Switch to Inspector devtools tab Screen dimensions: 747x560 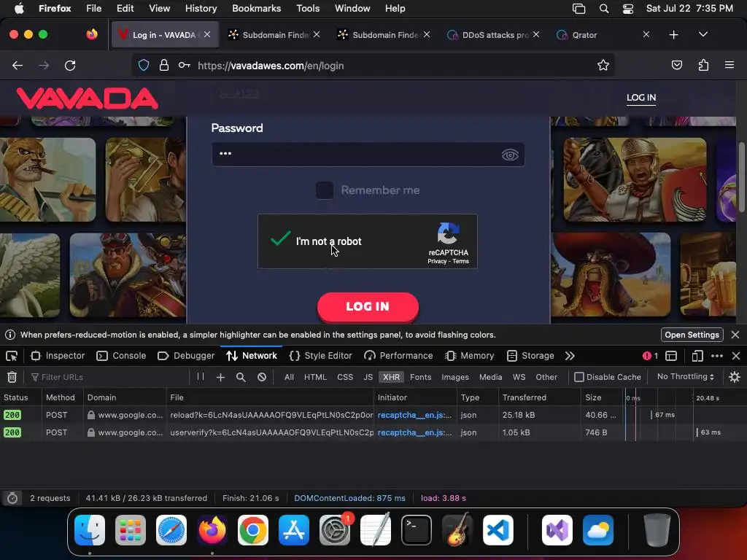[x=58, y=356]
